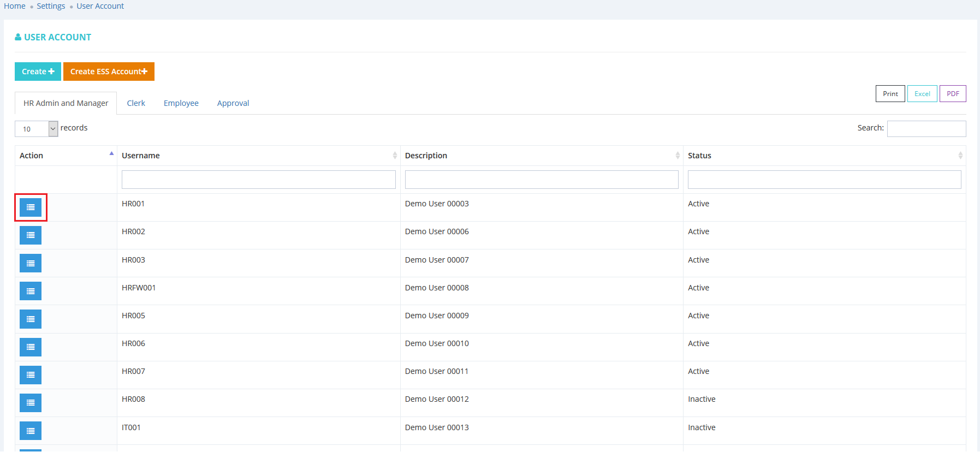Open action menu for IT001 row
The height and width of the screenshot is (452, 980).
tap(31, 431)
